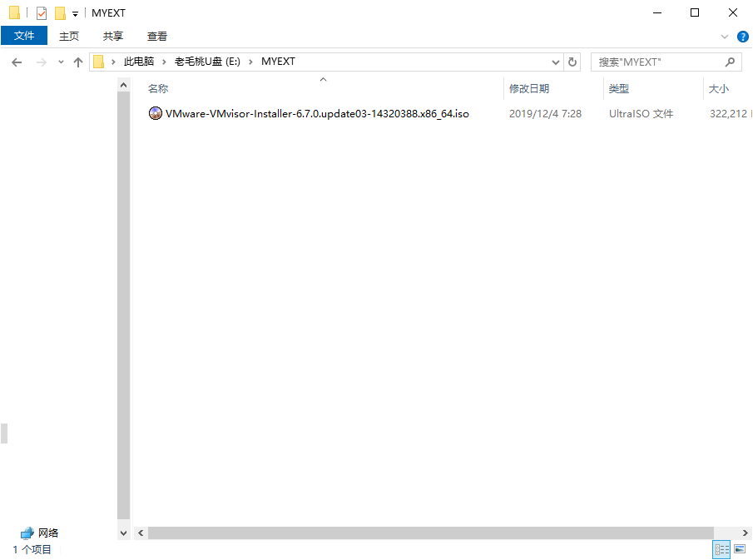Click the 此电脑 breadcrumb
The image size is (753, 560).
tap(139, 62)
